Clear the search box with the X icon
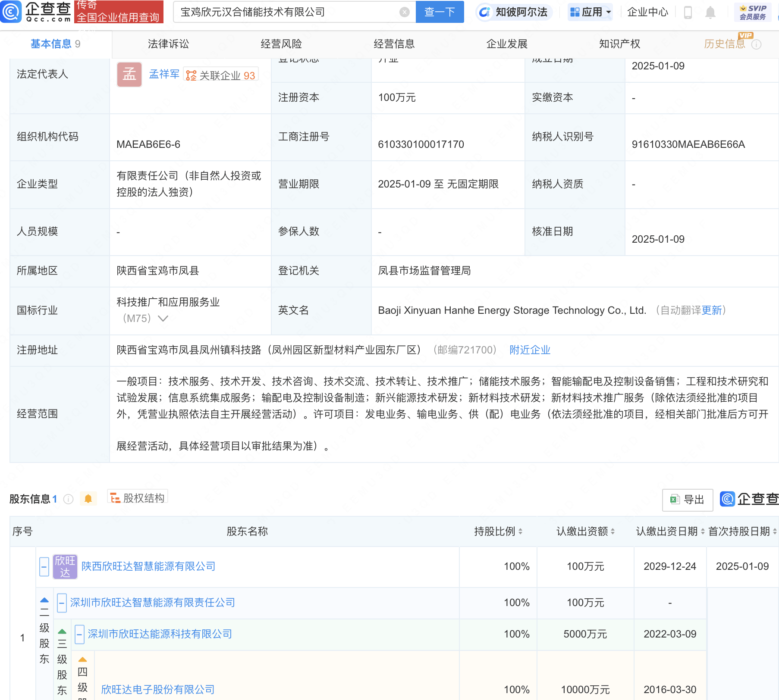The height and width of the screenshot is (700, 779). [404, 12]
